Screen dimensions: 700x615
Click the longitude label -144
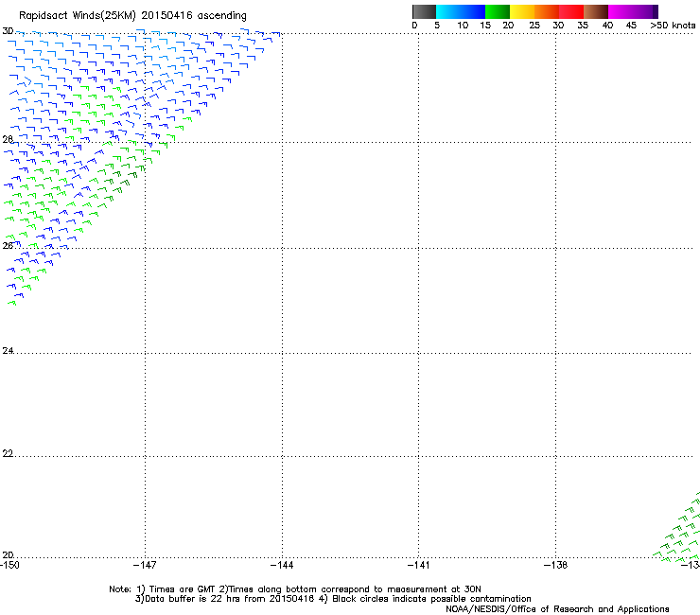tap(282, 565)
